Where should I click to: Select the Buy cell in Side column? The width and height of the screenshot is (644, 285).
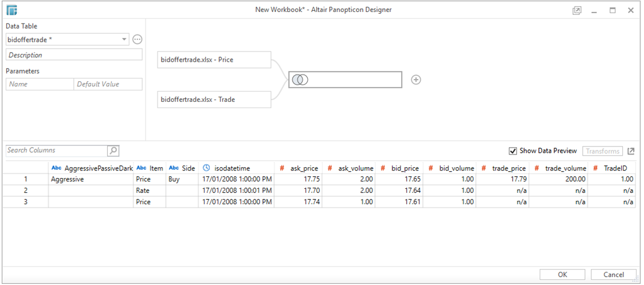pyautogui.click(x=182, y=179)
